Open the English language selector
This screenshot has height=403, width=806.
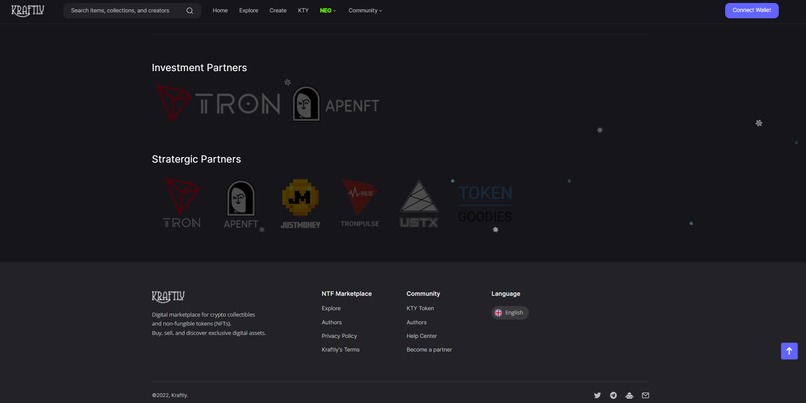click(x=510, y=313)
